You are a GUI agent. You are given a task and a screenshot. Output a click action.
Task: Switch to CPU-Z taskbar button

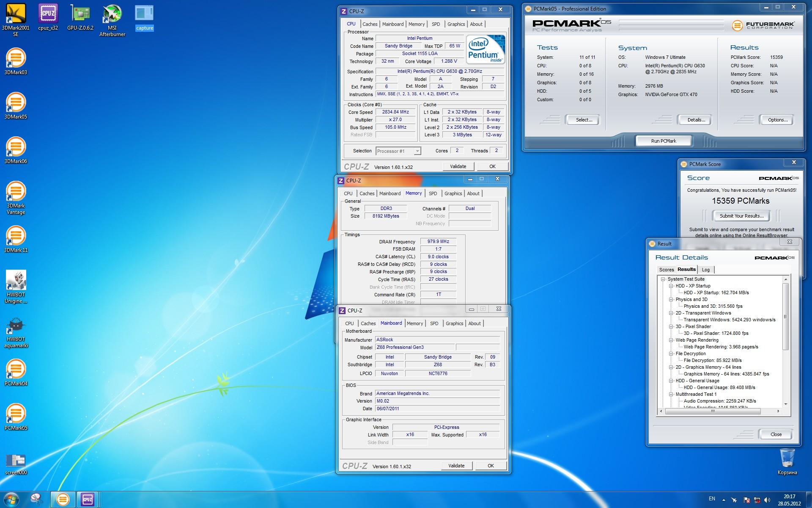click(88, 500)
